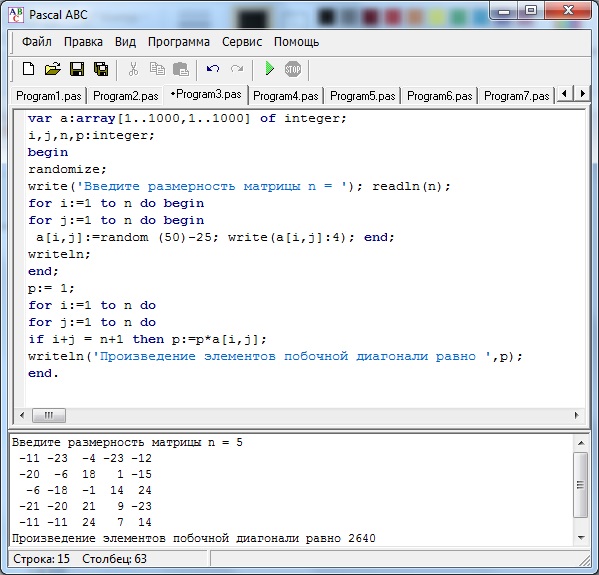Paste from the clipboard icon
This screenshot has width=599, height=575.
click(x=181, y=69)
